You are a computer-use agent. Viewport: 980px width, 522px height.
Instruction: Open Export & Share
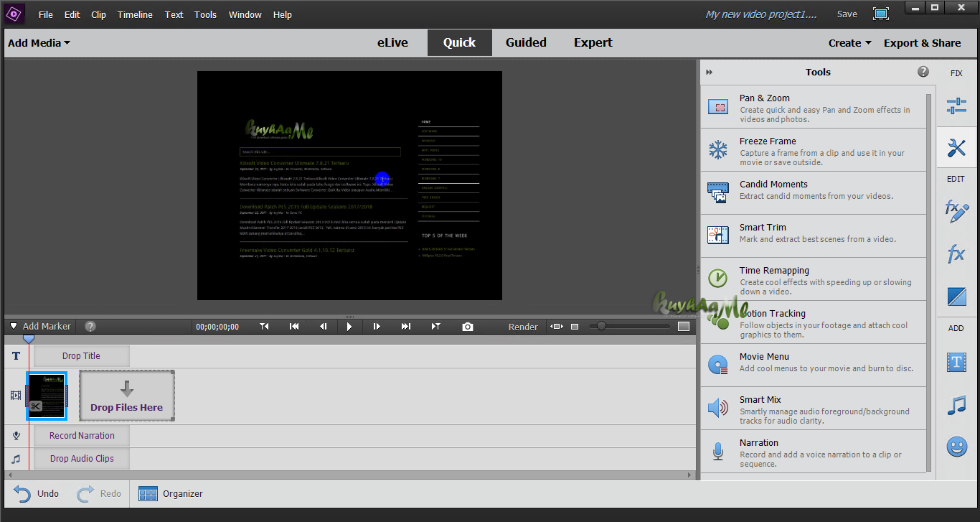[x=923, y=43]
